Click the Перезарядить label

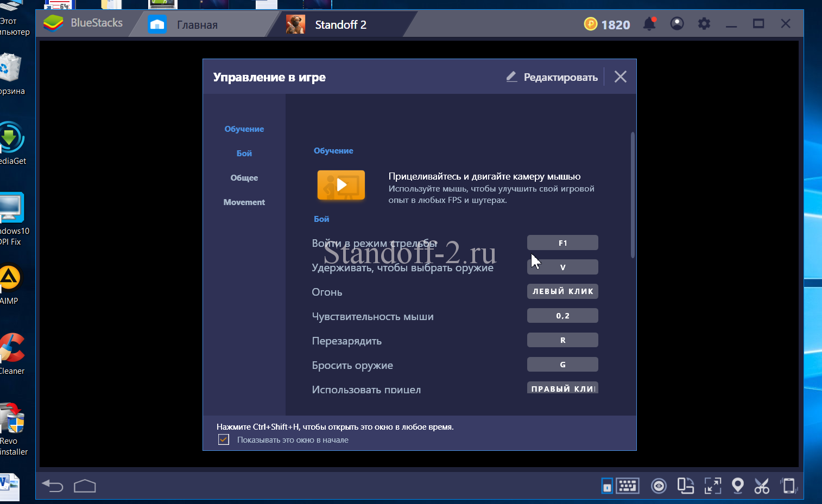[346, 341]
